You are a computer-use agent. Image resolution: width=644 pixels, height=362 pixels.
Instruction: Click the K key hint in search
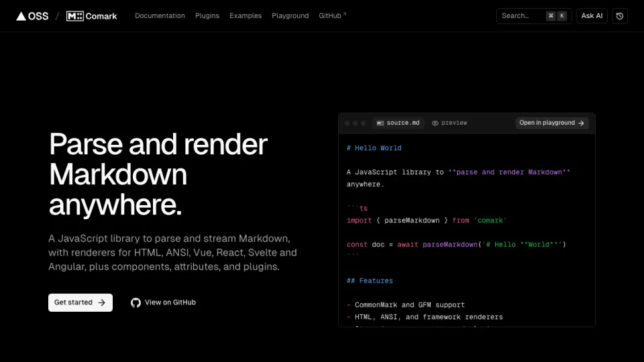(x=562, y=16)
